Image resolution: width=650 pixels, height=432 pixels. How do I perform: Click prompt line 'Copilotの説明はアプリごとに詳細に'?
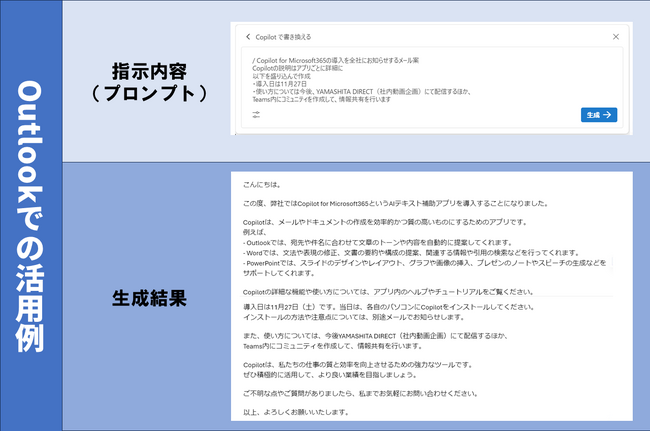[x=297, y=68]
